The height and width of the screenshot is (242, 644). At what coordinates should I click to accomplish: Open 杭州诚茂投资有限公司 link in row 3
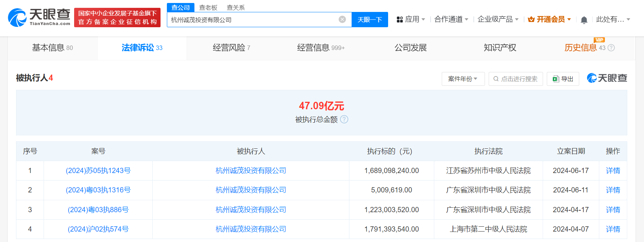click(x=251, y=210)
